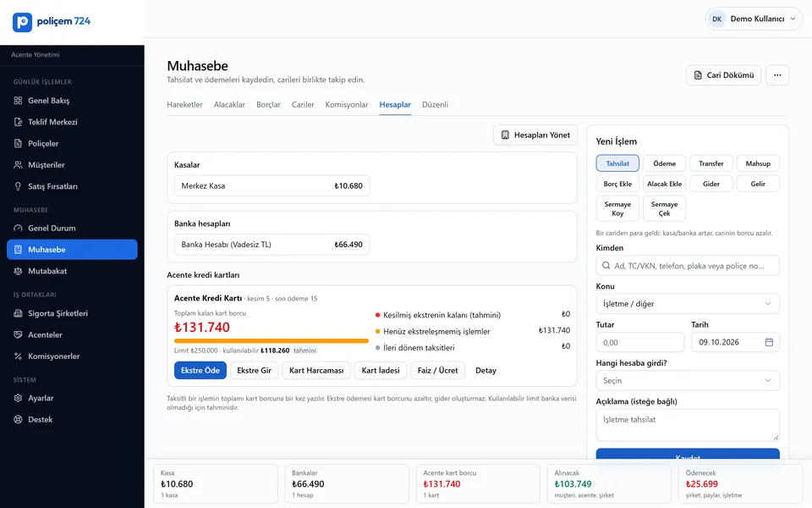Screen dimensions: 812x508
Task: Select the Transfer transaction type
Action: click(x=711, y=163)
